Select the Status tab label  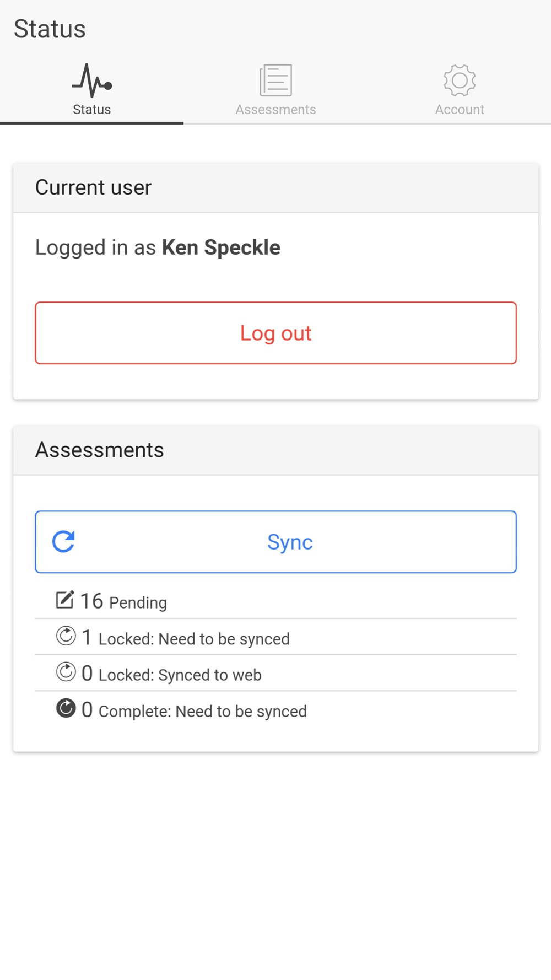point(92,110)
